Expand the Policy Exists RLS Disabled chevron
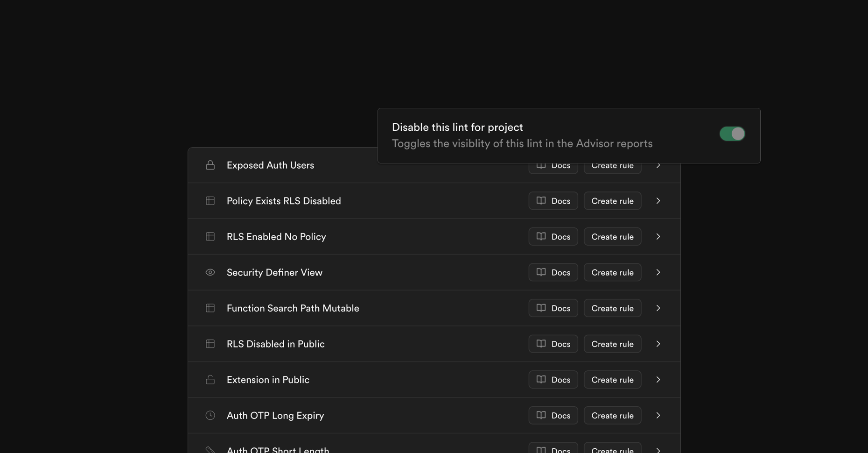The height and width of the screenshot is (453, 868). 658,201
